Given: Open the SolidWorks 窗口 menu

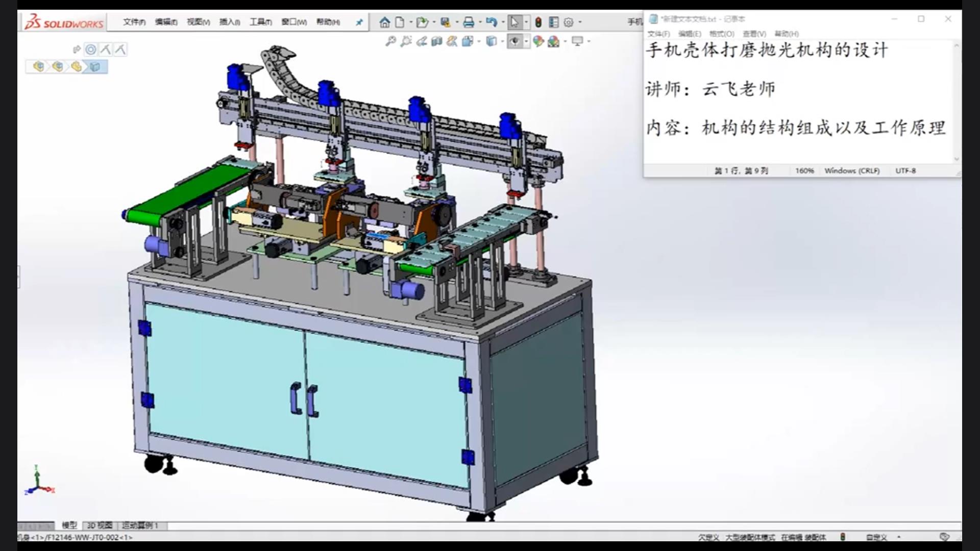Looking at the screenshot, I should click(294, 22).
